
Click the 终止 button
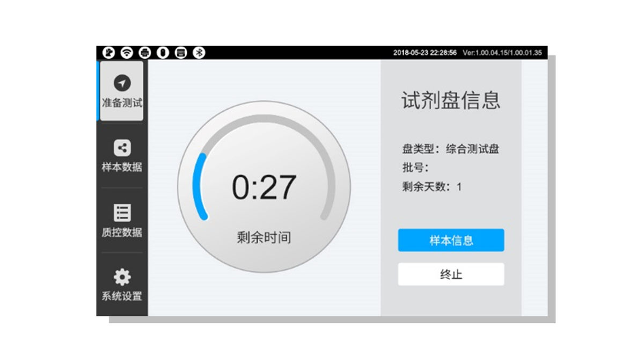click(451, 274)
